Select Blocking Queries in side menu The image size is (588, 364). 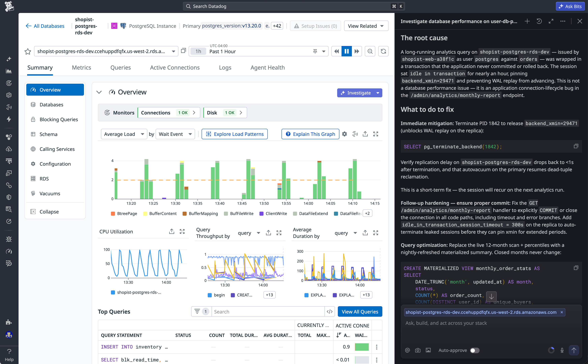click(55, 119)
